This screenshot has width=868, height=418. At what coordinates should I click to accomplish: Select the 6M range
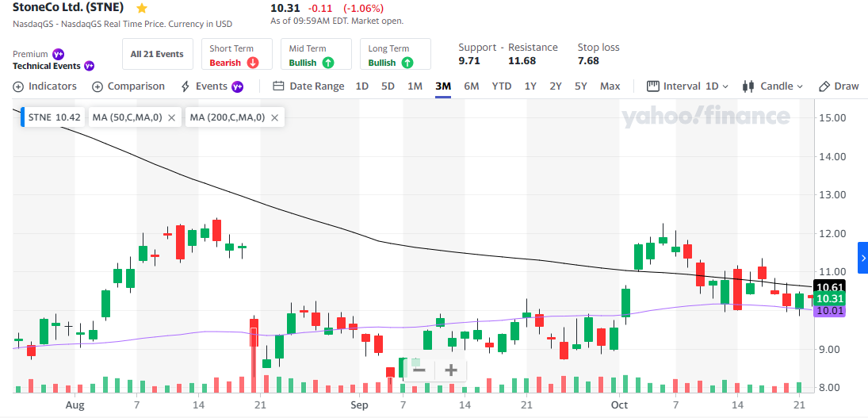click(471, 86)
